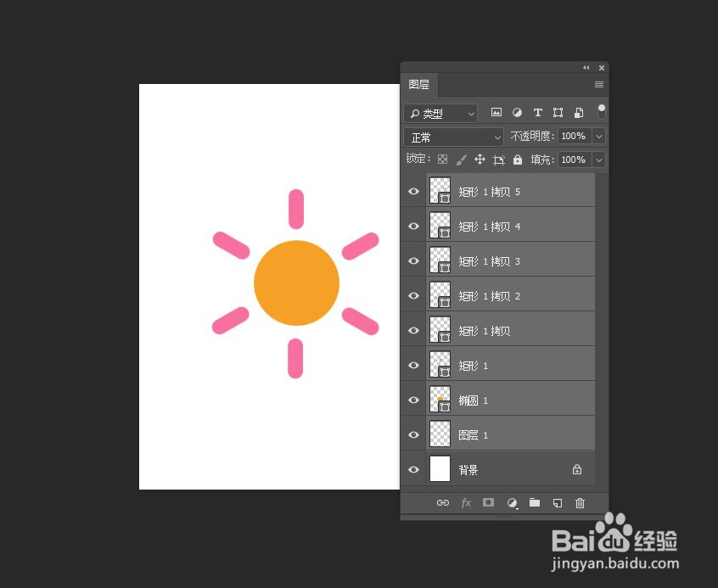This screenshot has height=588, width=718.
Task: Filter layers by pixel layer icon
Action: 496,112
